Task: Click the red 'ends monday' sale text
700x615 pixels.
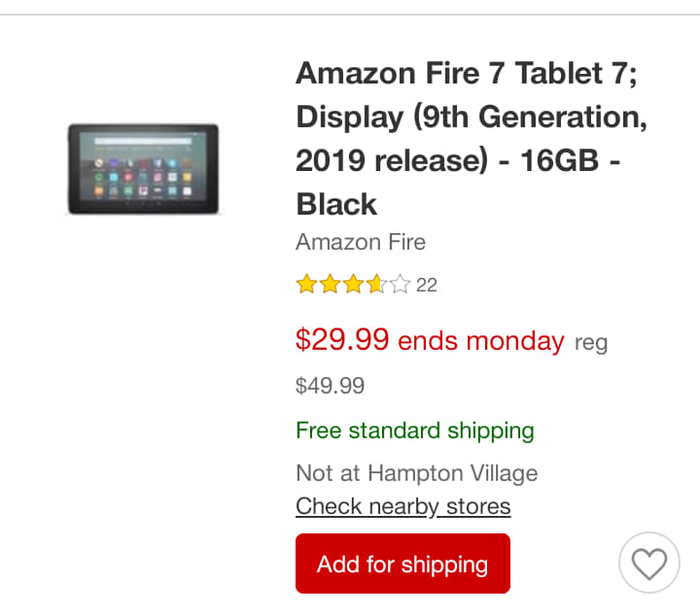Action: coord(481,341)
